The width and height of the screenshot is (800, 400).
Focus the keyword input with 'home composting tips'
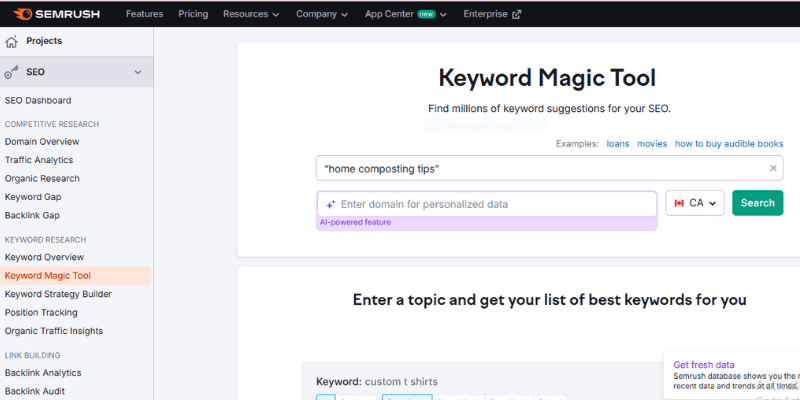(549, 168)
